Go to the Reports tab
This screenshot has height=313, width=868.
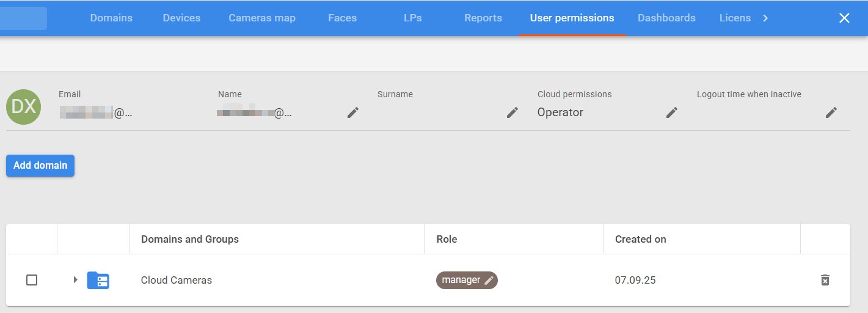(x=483, y=18)
